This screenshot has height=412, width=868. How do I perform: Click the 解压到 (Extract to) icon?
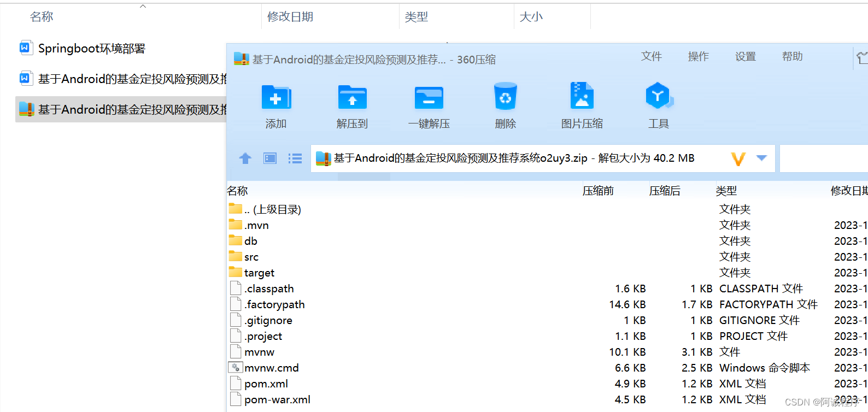[352, 98]
